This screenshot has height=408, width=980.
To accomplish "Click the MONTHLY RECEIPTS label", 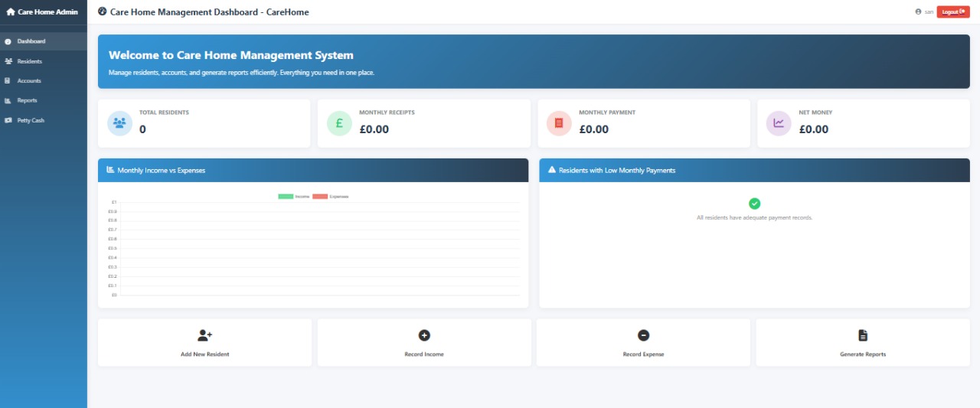I will coord(387,113).
